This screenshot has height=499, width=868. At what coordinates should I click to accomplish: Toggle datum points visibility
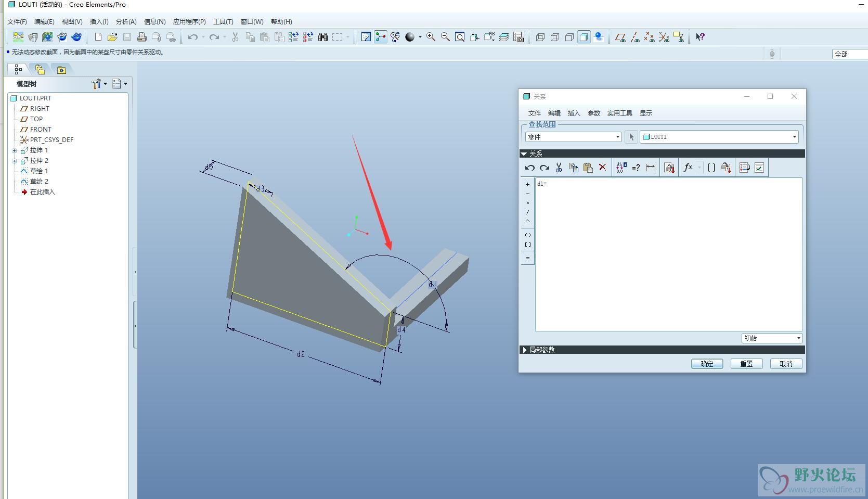(649, 37)
